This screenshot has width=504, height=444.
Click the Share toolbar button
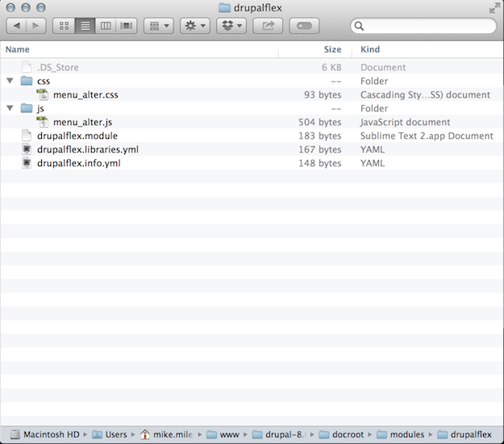268,26
